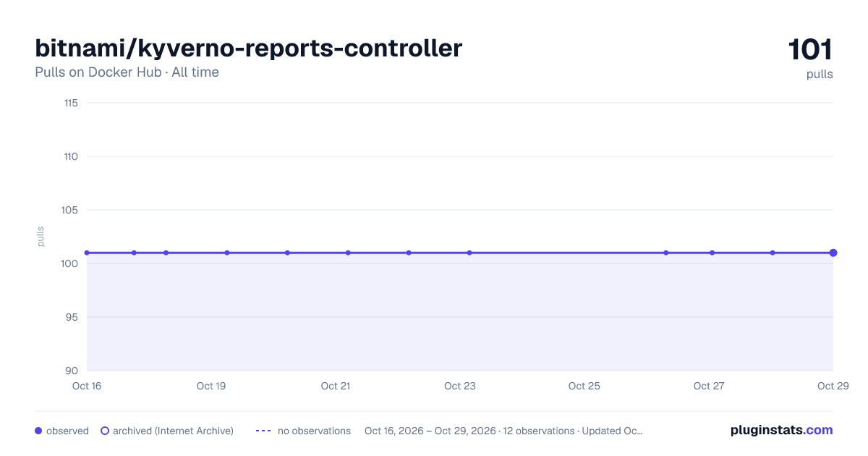This screenshot has height=456, width=868.
Task: Click the Oct 19 x-axis label
Action: coord(211,386)
